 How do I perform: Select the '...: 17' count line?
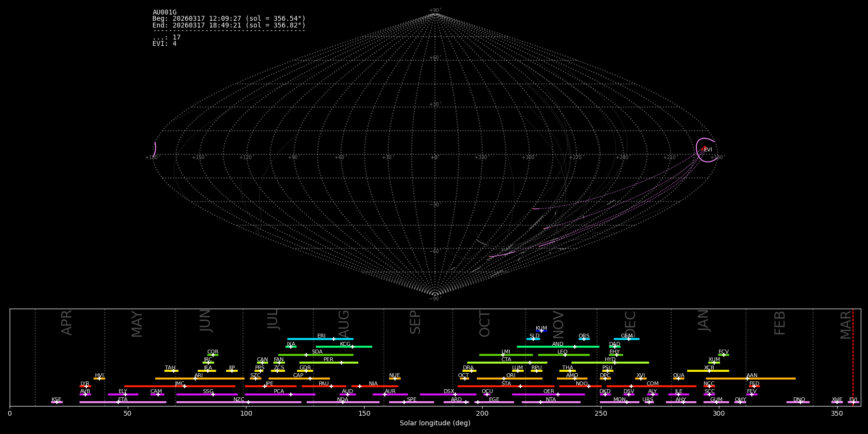point(166,38)
